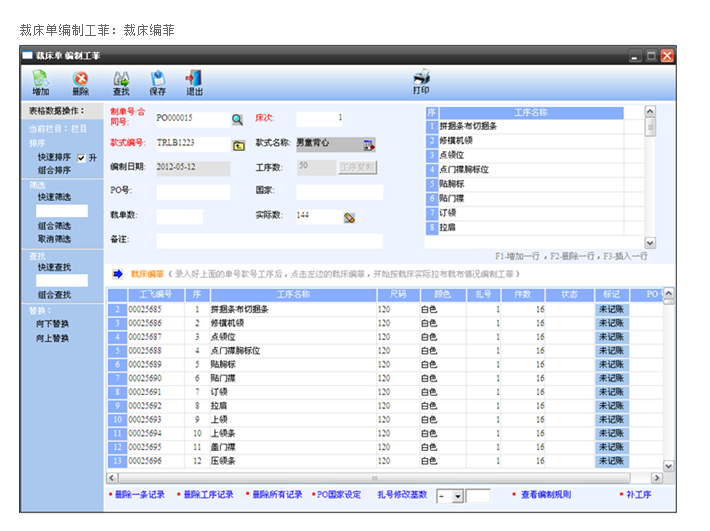Click the 增加 (Add) toolbar icon
The height and width of the screenshot is (531, 710).
coord(40,82)
